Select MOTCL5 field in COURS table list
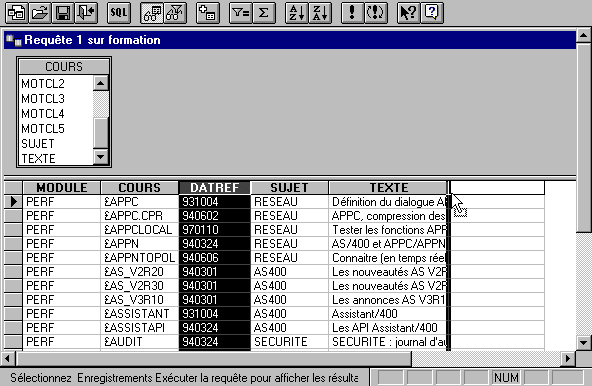The height and width of the screenshot is (386, 592). point(56,129)
